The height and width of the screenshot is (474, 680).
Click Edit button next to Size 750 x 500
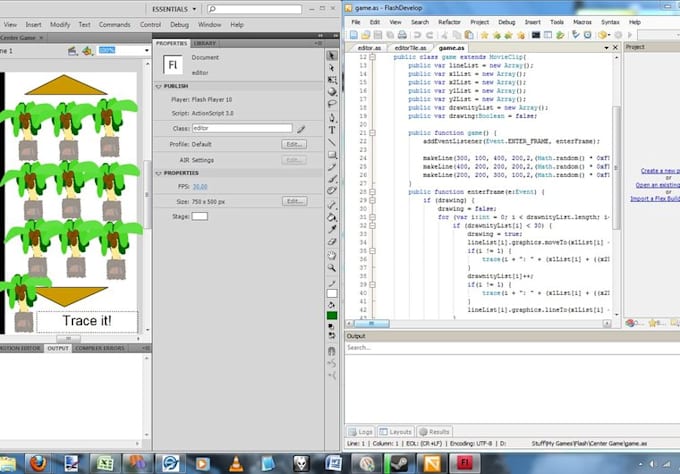coord(294,201)
